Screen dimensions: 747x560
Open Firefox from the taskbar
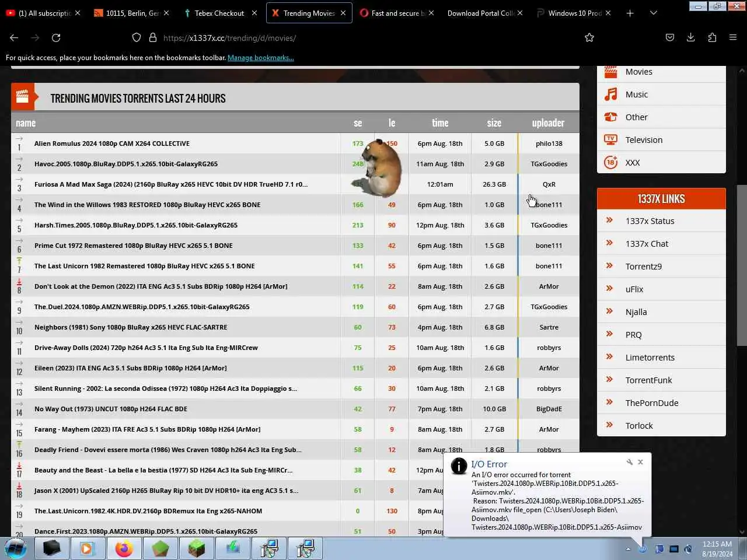(x=124, y=548)
